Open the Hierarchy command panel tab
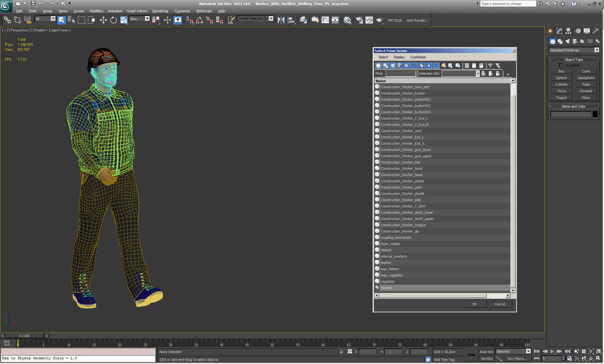The image size is (604, 364). click(x=568, y=31)
